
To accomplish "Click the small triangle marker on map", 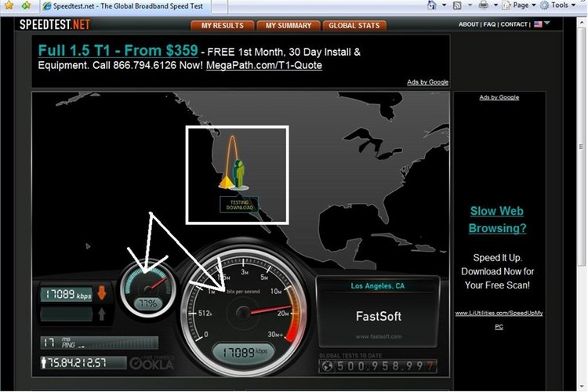I will 88,246.
